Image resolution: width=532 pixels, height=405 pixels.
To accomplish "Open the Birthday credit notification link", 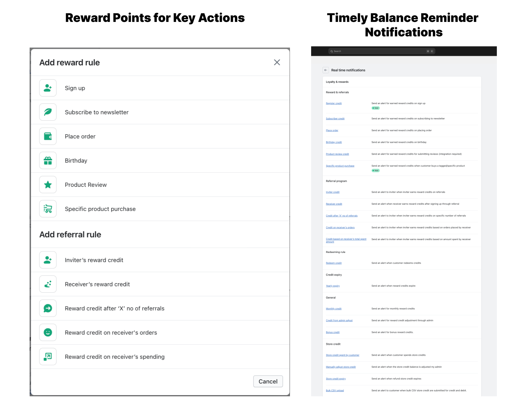I will point(334,142).
